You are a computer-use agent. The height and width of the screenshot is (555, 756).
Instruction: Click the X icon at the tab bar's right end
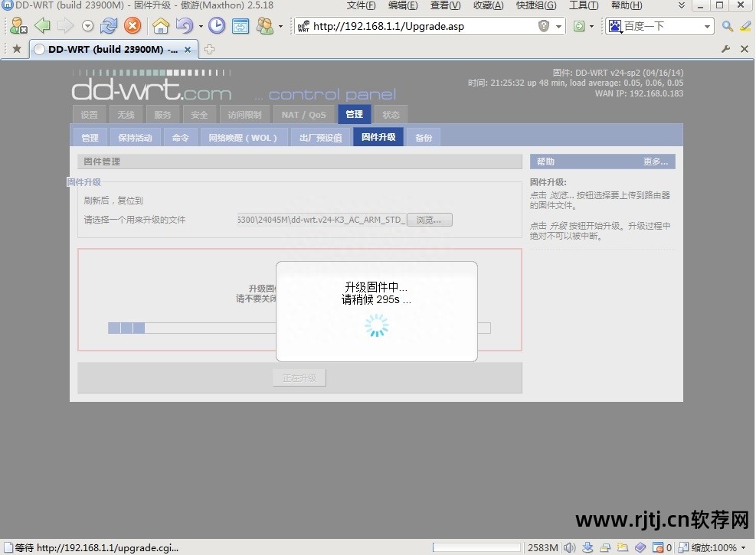click(x=745, y=49)
